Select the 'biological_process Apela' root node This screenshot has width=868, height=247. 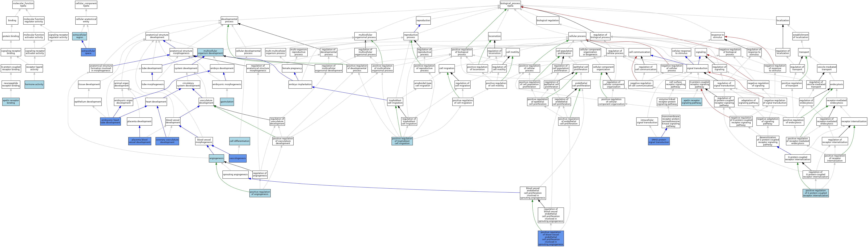[510, 5]
